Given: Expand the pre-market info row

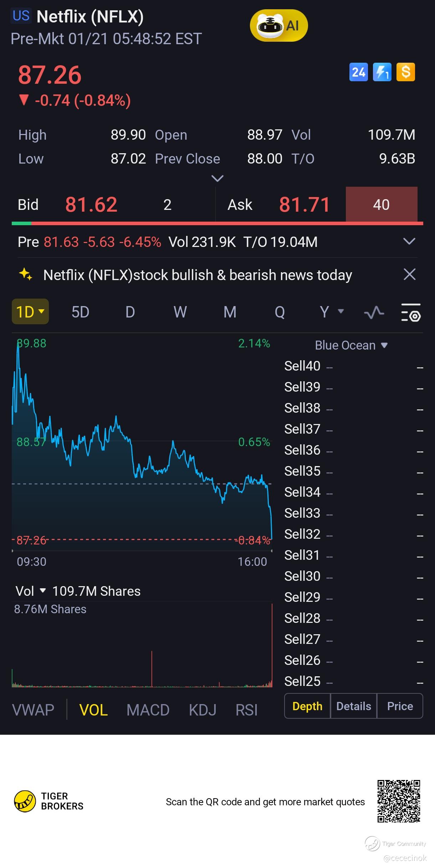Looking at the screenshot, I should pos(409,242).
